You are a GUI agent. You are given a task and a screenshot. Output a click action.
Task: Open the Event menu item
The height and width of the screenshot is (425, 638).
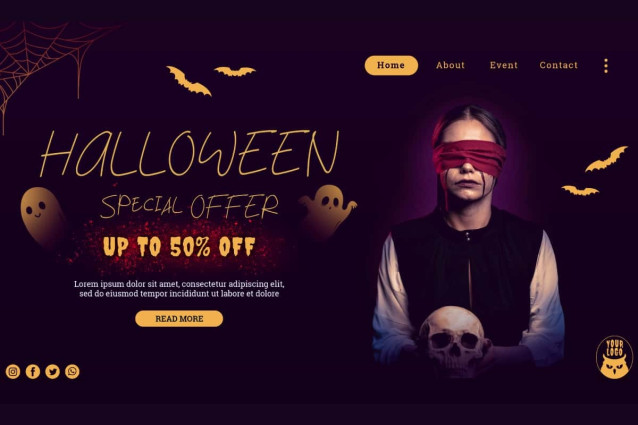pos(504,65)
